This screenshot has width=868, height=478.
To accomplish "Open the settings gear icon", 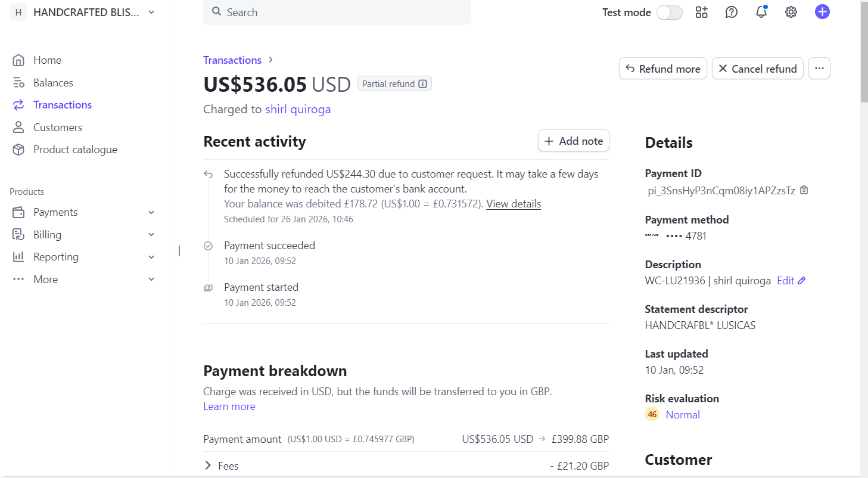I will click(791, 12).
